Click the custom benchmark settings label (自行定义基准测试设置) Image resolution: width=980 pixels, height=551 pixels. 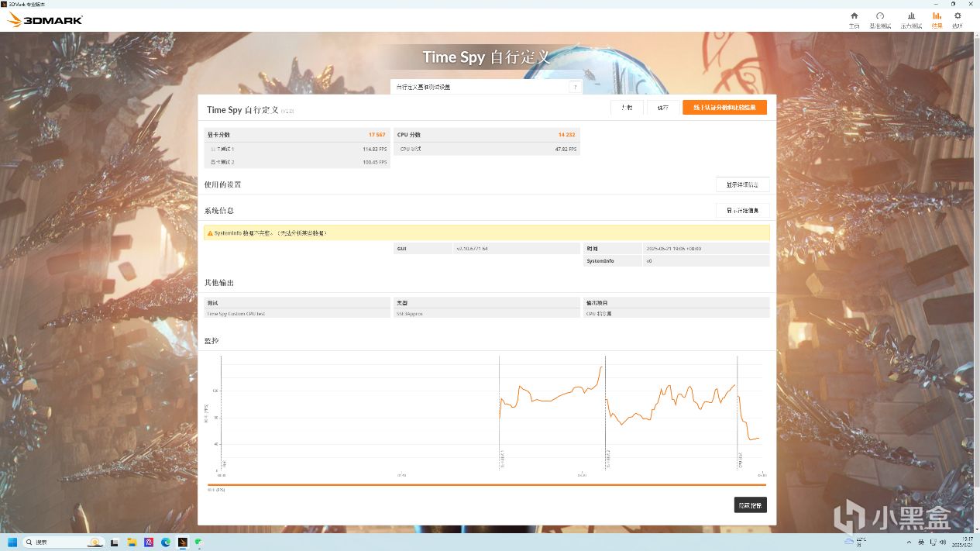pyautogui.click(x=423, y=87)
